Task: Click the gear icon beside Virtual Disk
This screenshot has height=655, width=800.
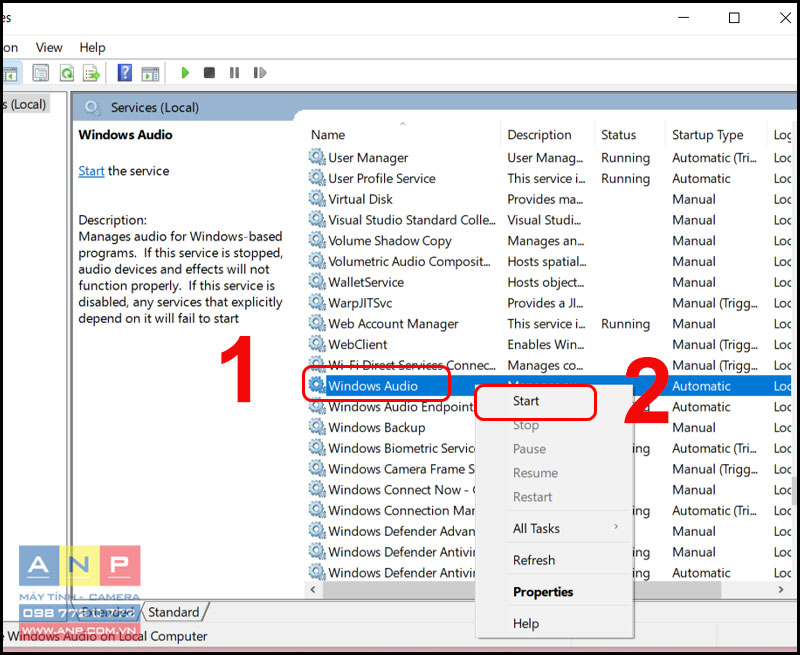Action: coord(317,199)
